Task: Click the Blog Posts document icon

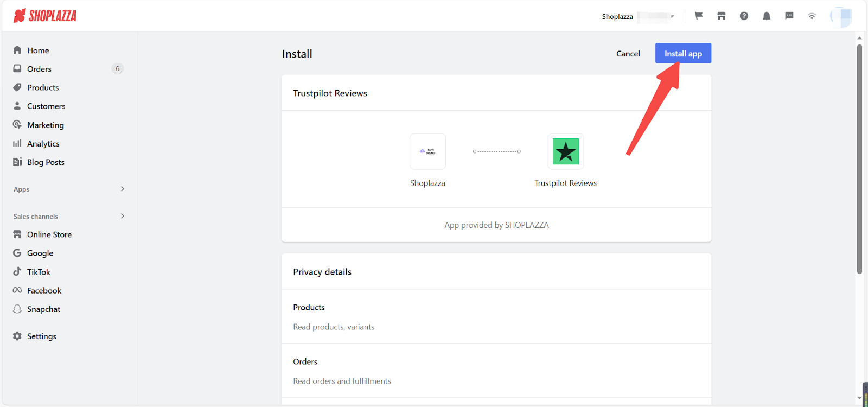Action: pos(17,162)
